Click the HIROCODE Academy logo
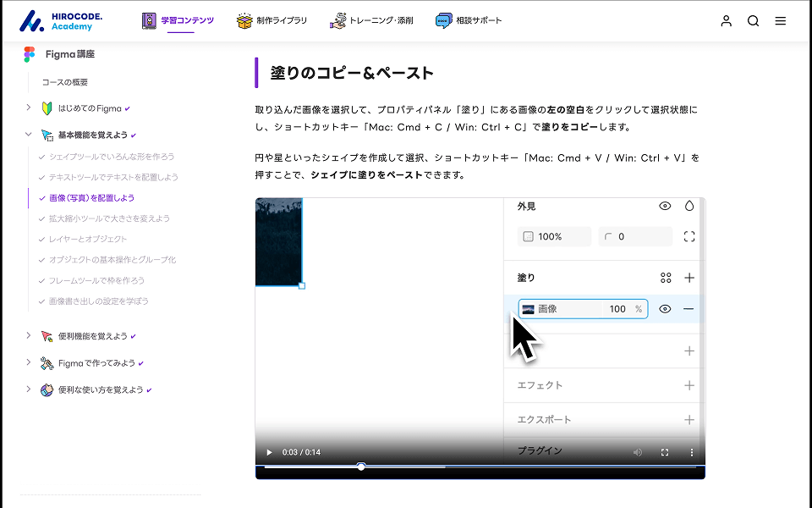The width and height of the screenshot is (812, 508). [x=61, y=20]
